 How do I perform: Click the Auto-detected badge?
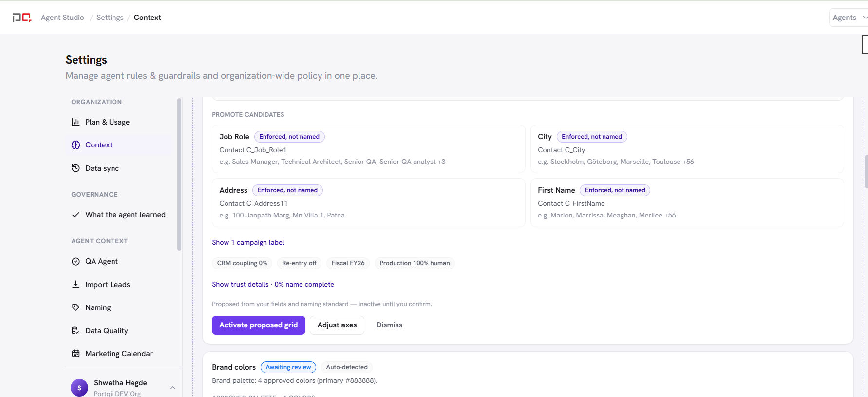(347, 367)
